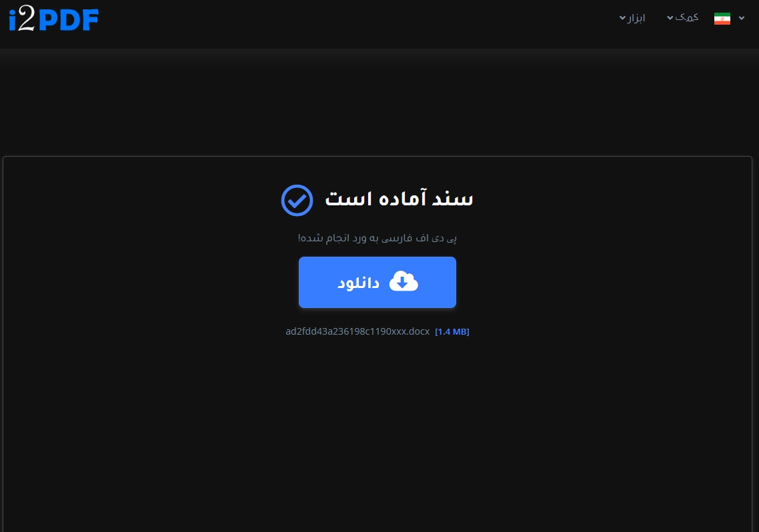Expand the chevron next to کمک
759x532 pixels.
[670, 18]
